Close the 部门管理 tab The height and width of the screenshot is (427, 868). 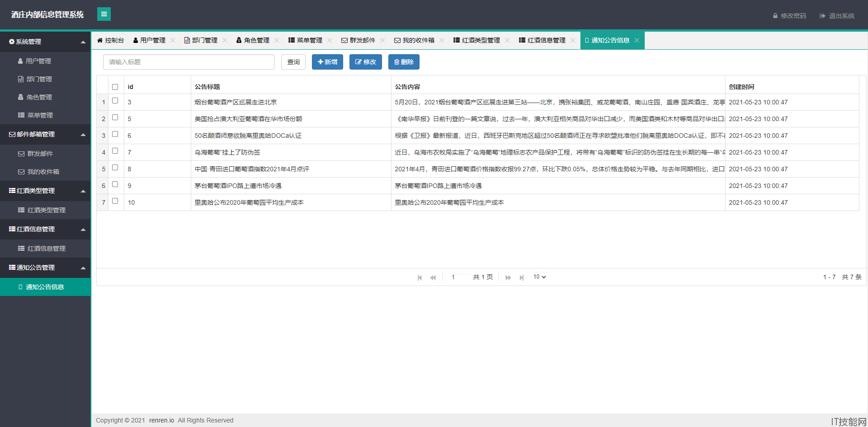225,40
